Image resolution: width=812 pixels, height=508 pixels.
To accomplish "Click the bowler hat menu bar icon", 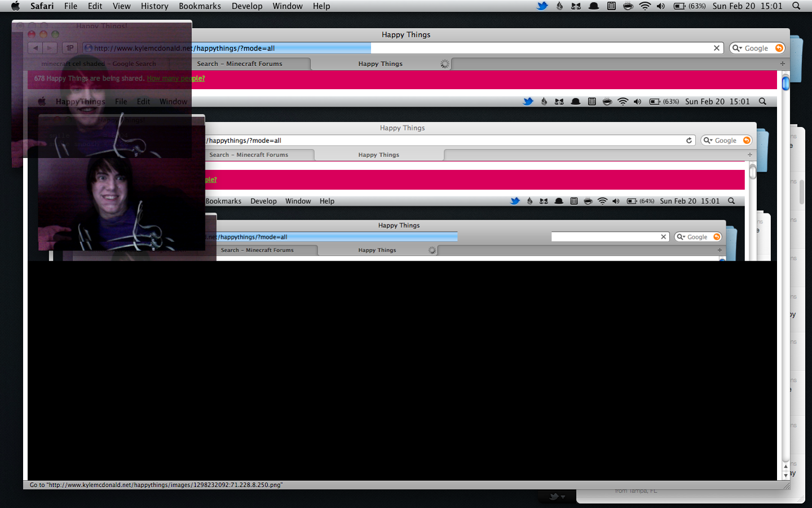I will (594, 6).
